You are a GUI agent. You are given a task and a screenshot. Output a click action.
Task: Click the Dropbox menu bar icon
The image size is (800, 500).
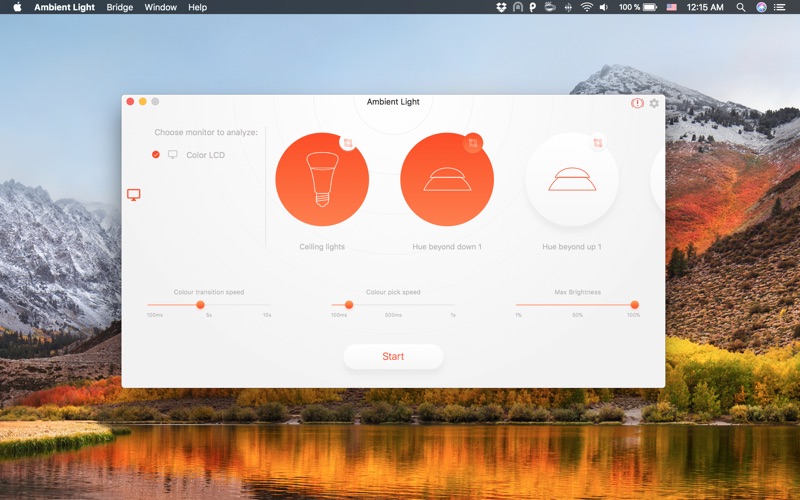click(x=501, y=7)
